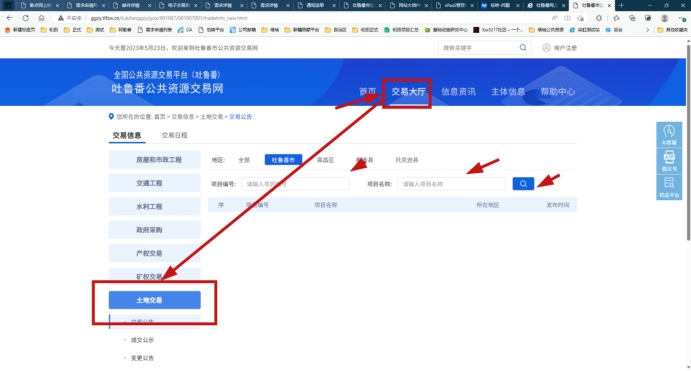Viewport: 691px width, 371px height.
Task: Click 交易信息 in the breadcrumb
Action: pos(182,117)
